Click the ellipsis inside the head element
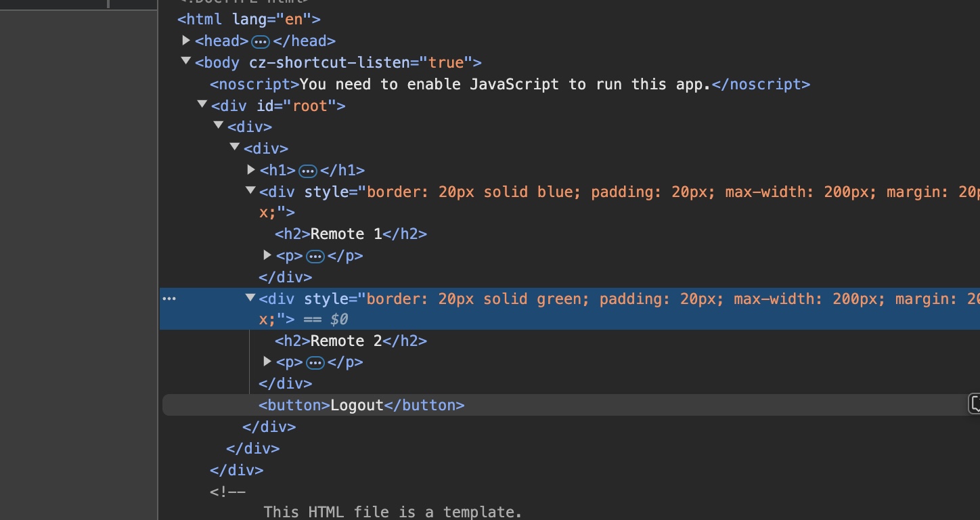Screen dimensions: 980x520 (260, 41)
